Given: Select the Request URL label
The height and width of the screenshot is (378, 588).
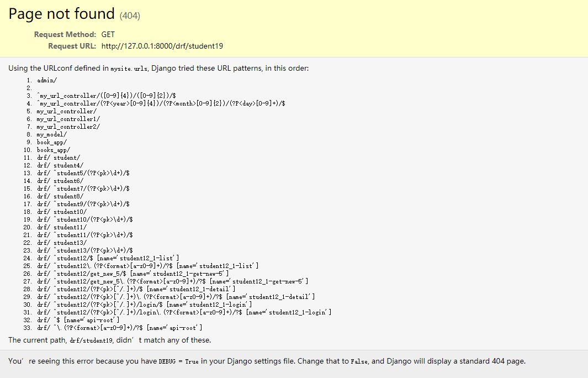Looking at the screenshot, I should [x=72, y=46].
